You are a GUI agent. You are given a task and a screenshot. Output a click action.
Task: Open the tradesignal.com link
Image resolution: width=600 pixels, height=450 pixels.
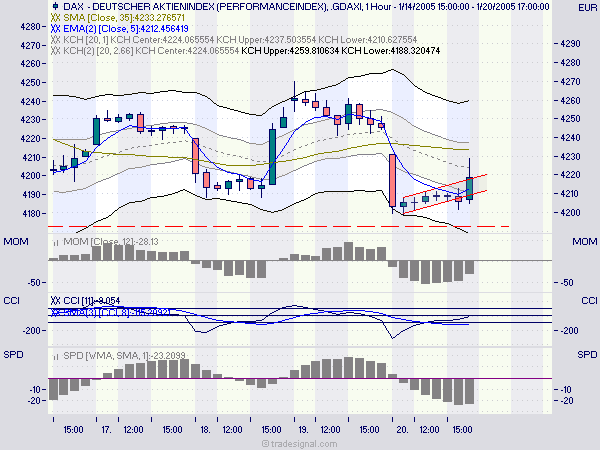point(300,444)
